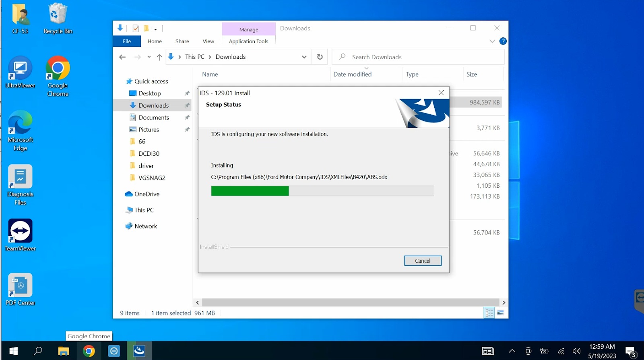Expand the address bar history dropdown

304,57
